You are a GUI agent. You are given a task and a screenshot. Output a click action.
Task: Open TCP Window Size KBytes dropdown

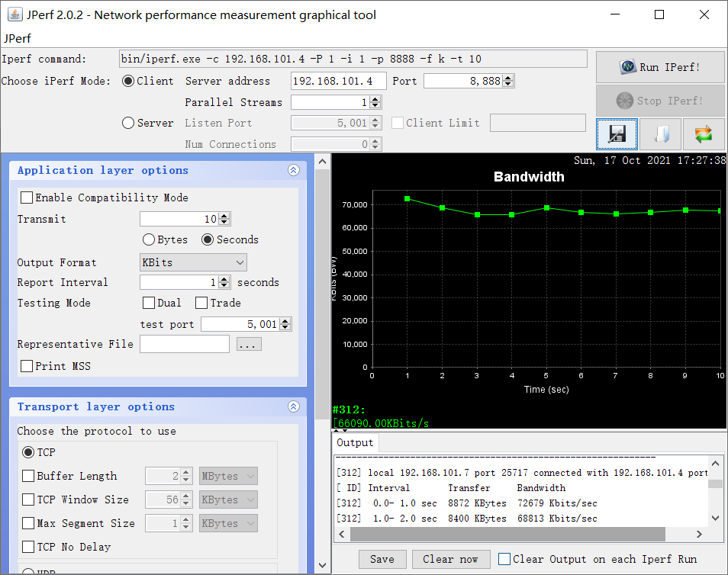pos(228,500)
